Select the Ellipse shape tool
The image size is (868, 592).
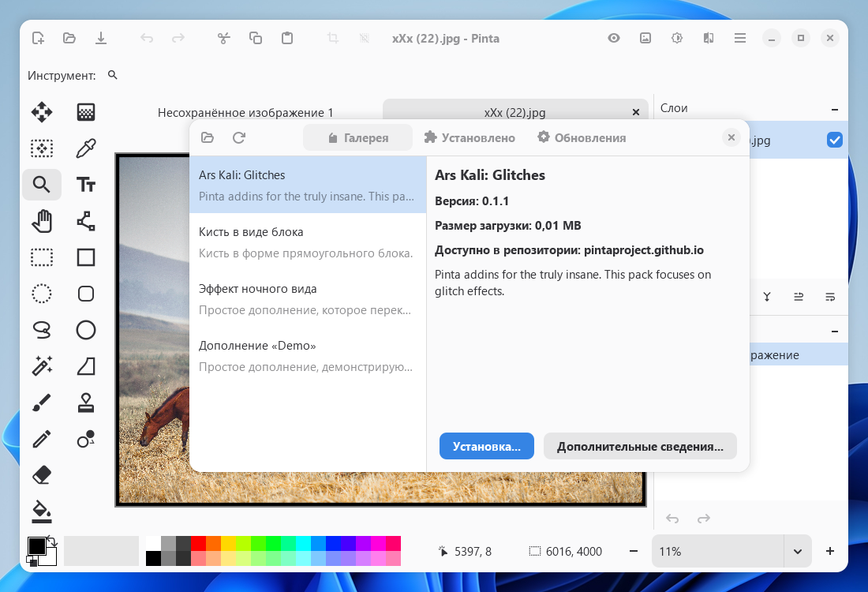(86, 330)
